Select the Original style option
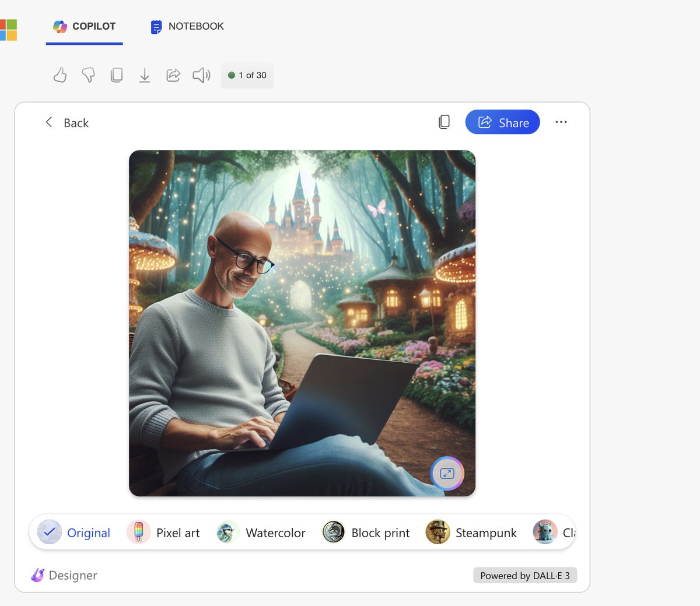The width and height of the screenshot is (700, 606). point(74,533)
